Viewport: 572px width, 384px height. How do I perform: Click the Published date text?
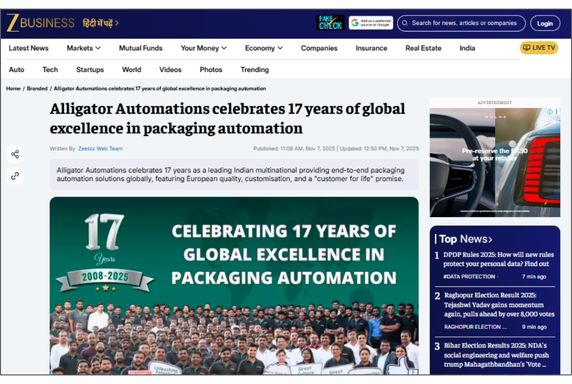coord(294,148)
